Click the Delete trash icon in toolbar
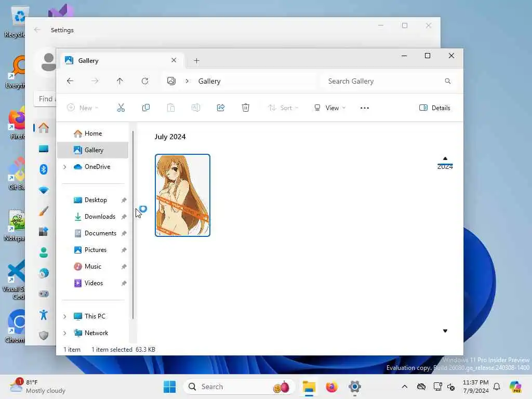This screenshot has width=532, height=399. [246, 108]
